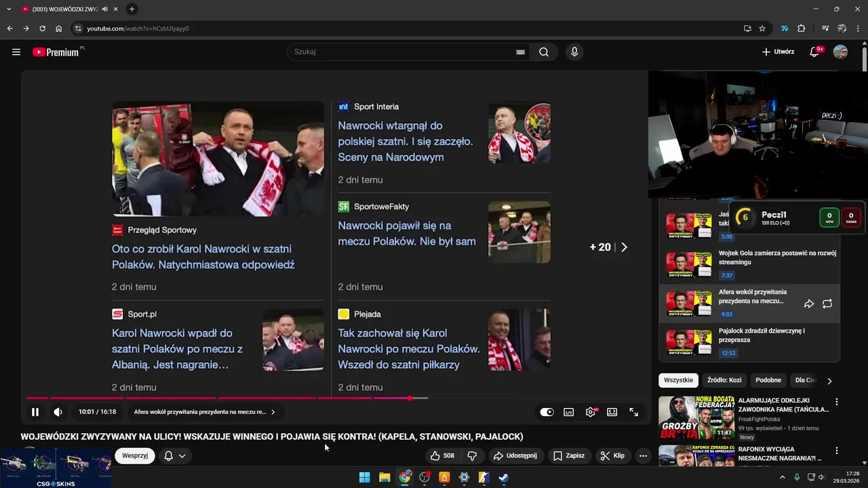Mute the tab via speaker icon

(104, 9)
